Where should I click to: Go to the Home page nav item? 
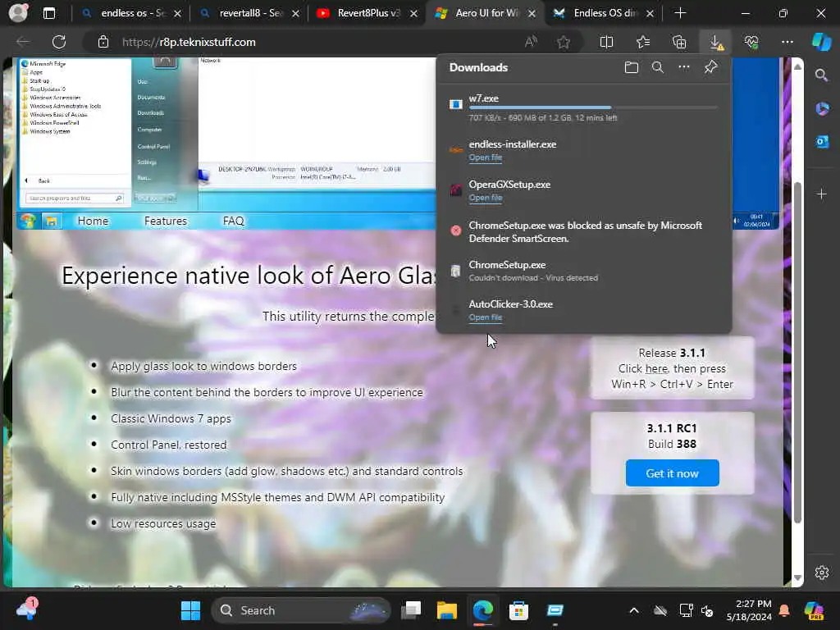pos(93,221)
